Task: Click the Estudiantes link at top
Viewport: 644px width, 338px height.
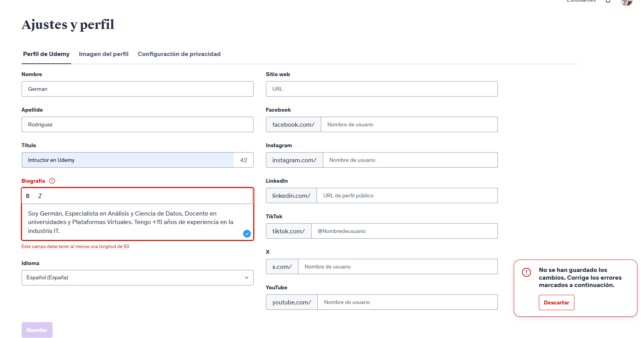Action: point(581,1)
